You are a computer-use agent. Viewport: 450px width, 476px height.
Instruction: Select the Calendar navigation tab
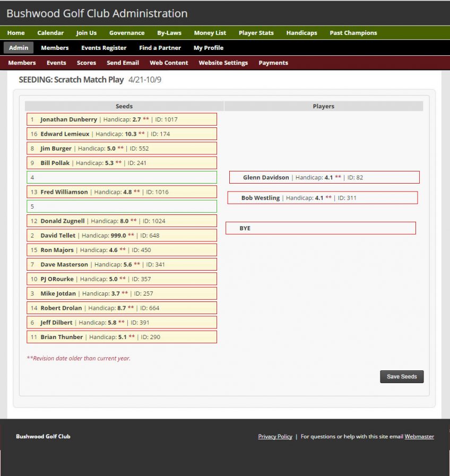point(50,33)
